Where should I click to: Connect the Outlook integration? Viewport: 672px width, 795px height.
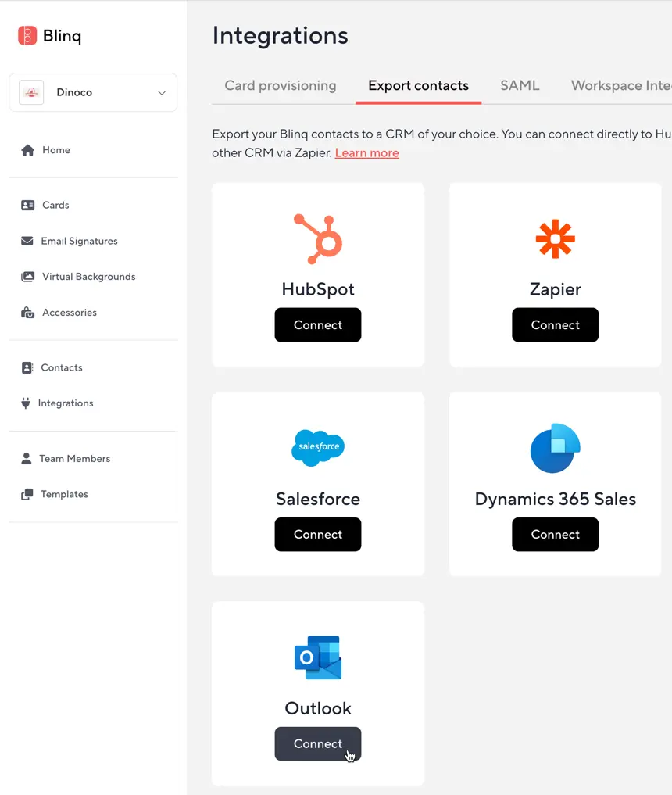click(x=318, y=743)
